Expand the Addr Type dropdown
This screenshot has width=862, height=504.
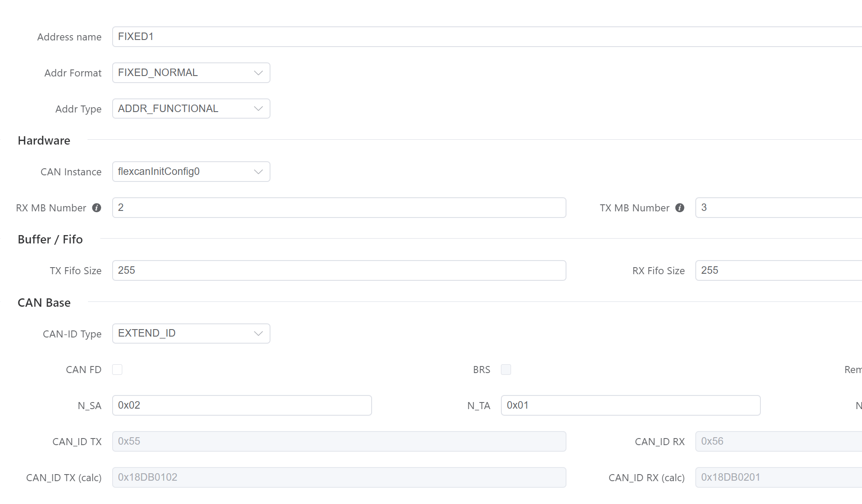click(191, 109)
